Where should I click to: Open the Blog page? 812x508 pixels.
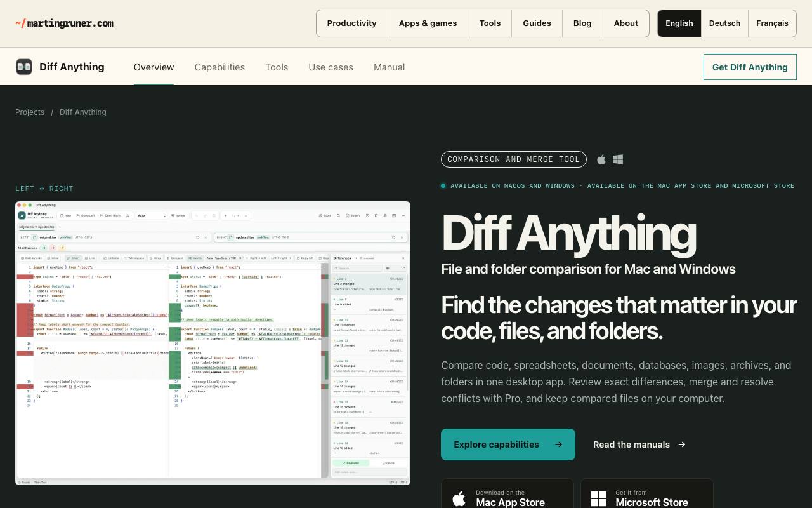[x=582, y=23]
